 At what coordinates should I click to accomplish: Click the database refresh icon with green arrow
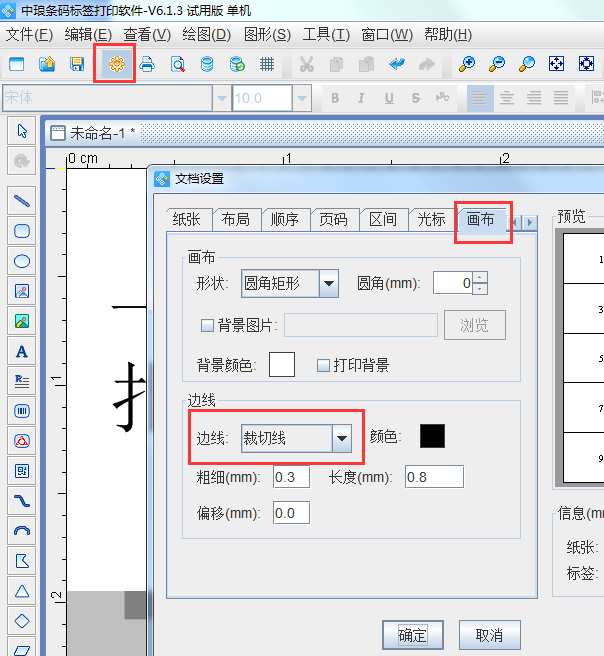click(237, 64)
